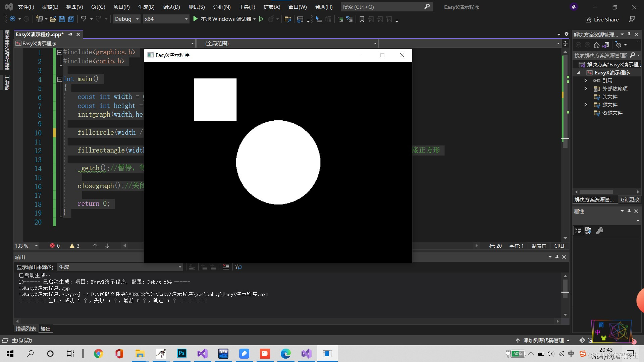
Task: Click 添加到源代码管理 in status bar
Action: (x=543, y=340)
